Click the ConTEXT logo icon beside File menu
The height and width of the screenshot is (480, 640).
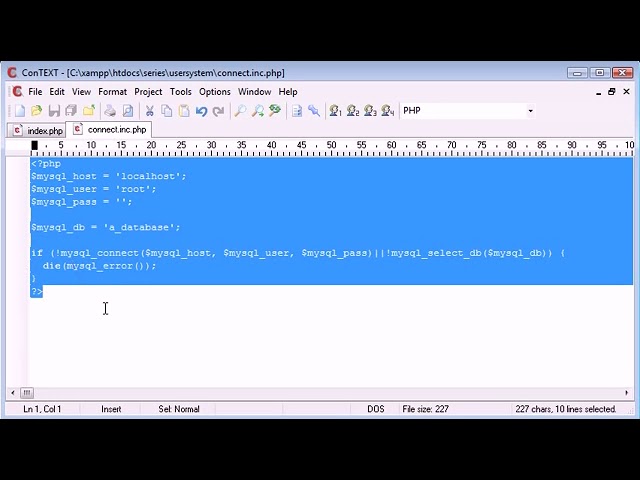tap(17, 91)
